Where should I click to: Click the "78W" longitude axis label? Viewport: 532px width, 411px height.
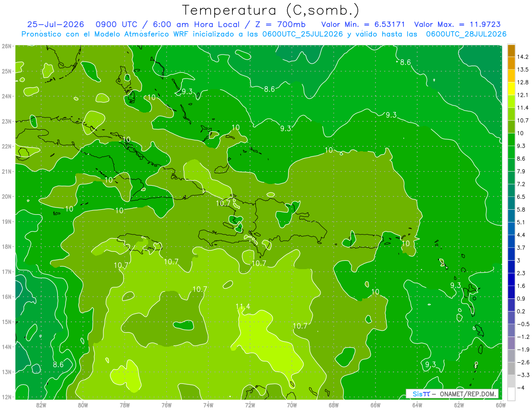tap(125, 405)
